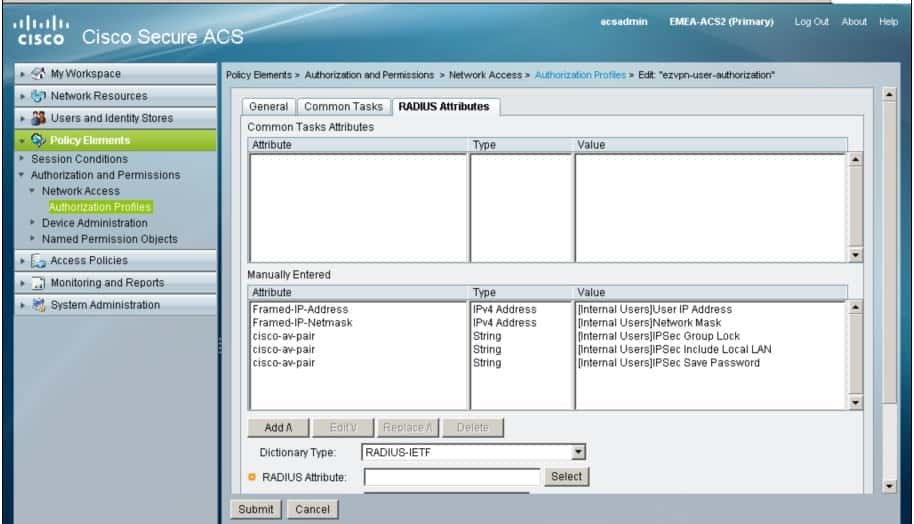This screenshot has height=524, width=914.
Task: Open Monitoring and Reports menu
Action: point(115,283)
